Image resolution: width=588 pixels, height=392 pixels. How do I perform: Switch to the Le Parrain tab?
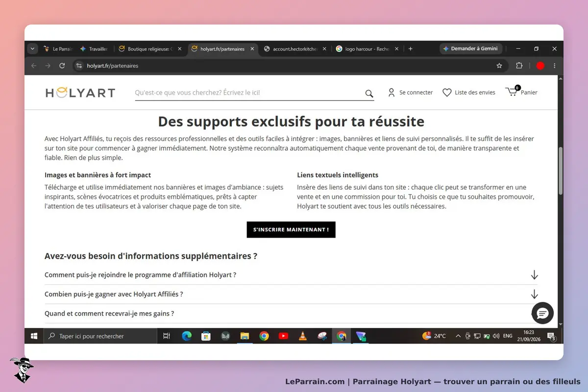pos(58,49)
